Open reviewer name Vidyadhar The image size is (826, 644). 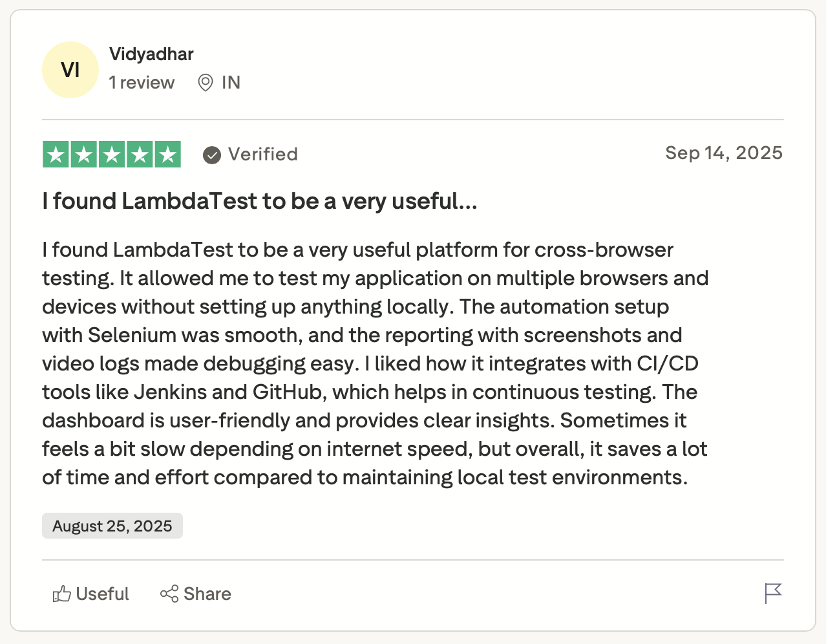pyautogui.click(x=151, y=54)
